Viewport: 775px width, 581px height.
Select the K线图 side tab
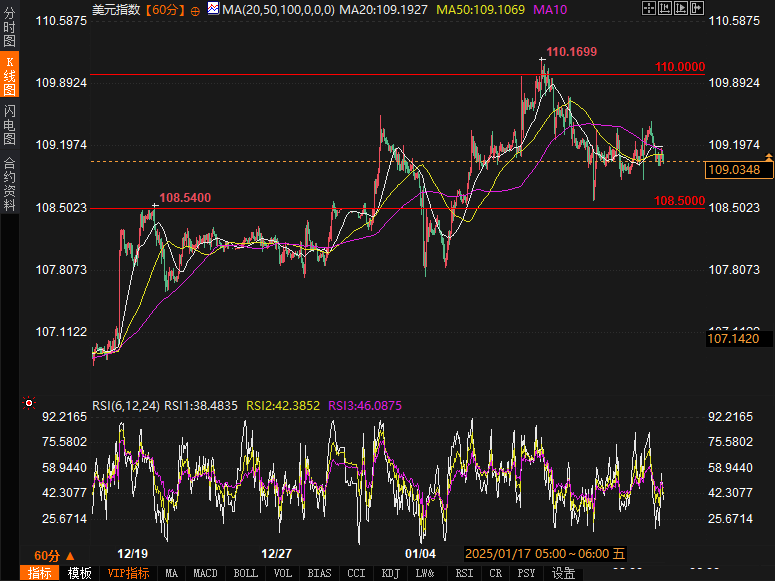[x=9, y=76]
